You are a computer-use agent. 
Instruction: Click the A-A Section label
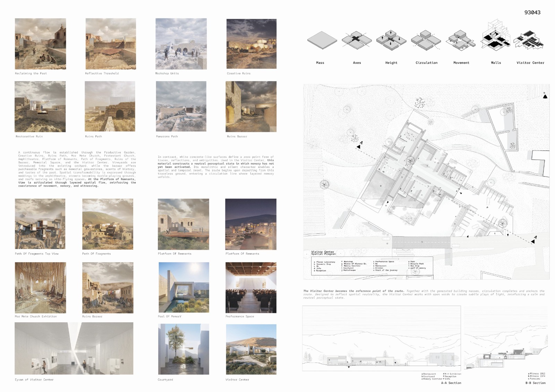[x=451, y=383]
